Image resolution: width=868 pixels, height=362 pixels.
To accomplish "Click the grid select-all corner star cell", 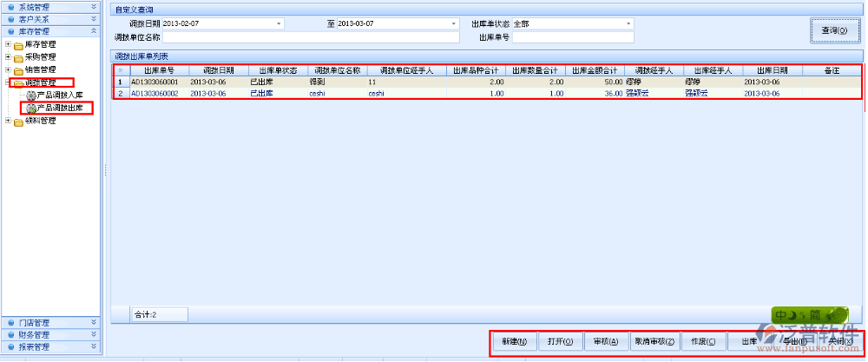I will (120, 70).
